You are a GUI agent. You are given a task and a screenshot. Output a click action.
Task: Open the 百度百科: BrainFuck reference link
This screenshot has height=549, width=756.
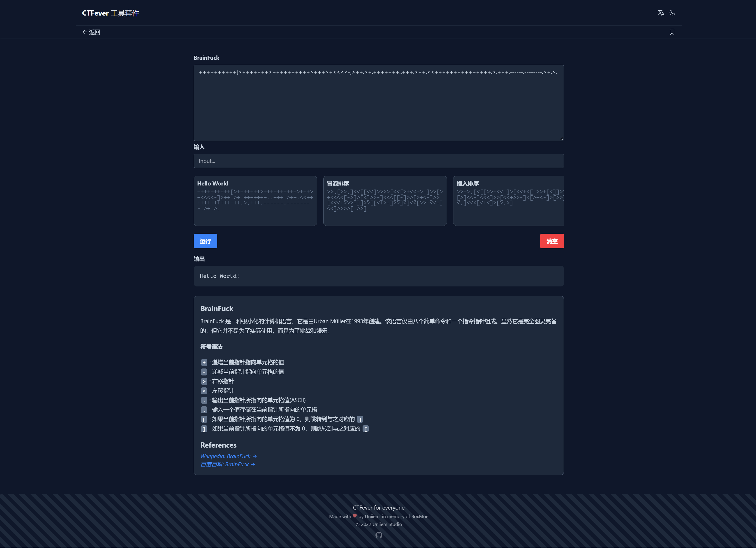224,465
